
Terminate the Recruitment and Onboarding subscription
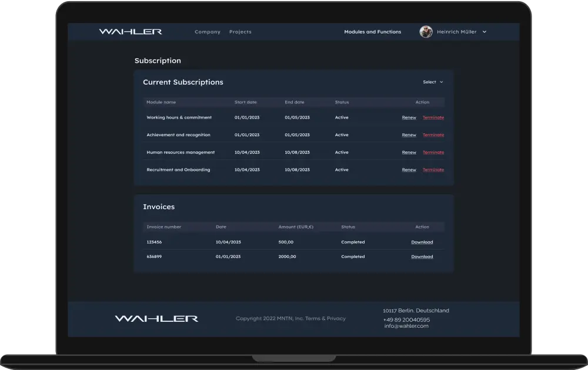pos(433,170)
